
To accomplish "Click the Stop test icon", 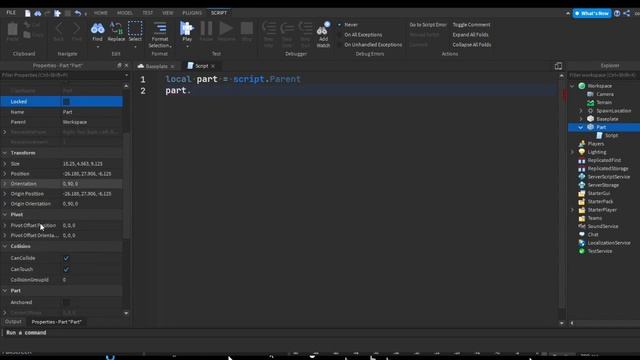I will [x=247, y=29].
